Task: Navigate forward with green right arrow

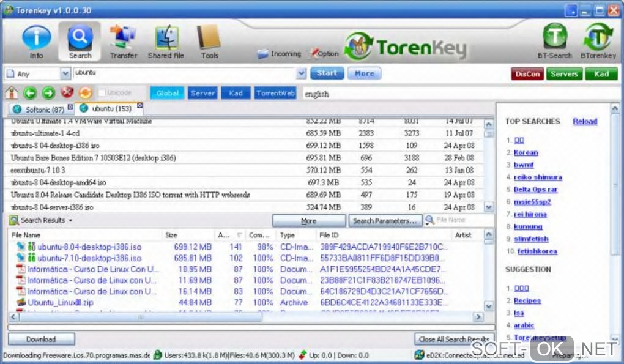Action: (x=48, y=93)
